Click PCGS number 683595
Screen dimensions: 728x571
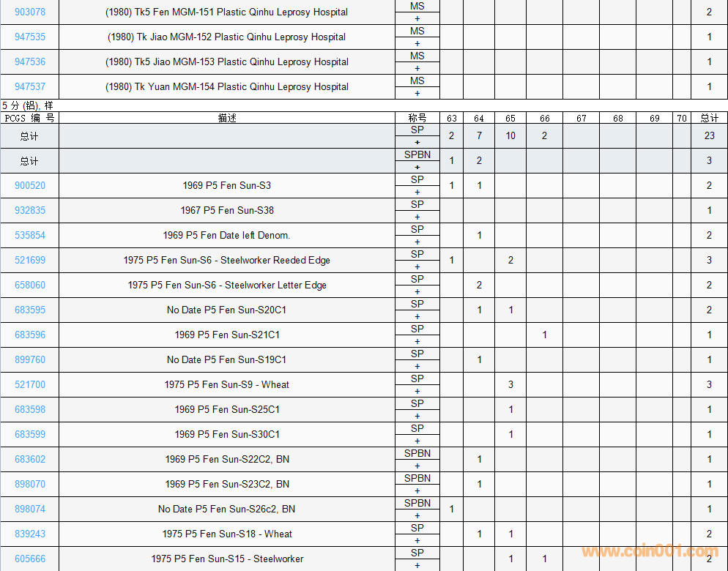tap(30, 310)
